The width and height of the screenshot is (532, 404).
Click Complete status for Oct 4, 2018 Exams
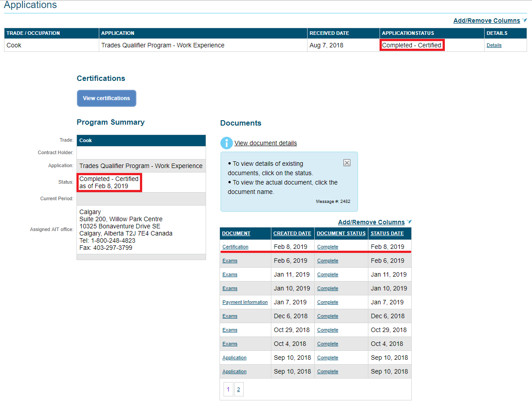pyautogui.click(x=327, y=344)
